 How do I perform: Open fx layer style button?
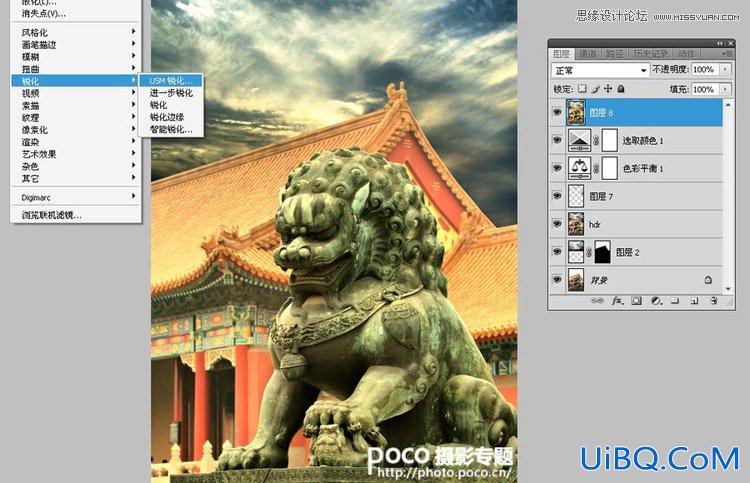pyautogui.click(x=618, y=301)
